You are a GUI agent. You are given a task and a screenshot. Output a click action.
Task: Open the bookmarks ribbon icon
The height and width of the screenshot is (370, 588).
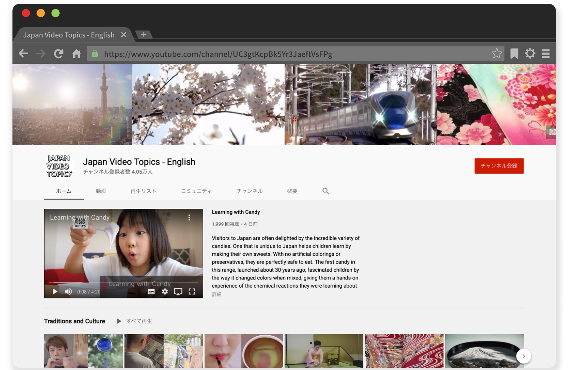514,53
